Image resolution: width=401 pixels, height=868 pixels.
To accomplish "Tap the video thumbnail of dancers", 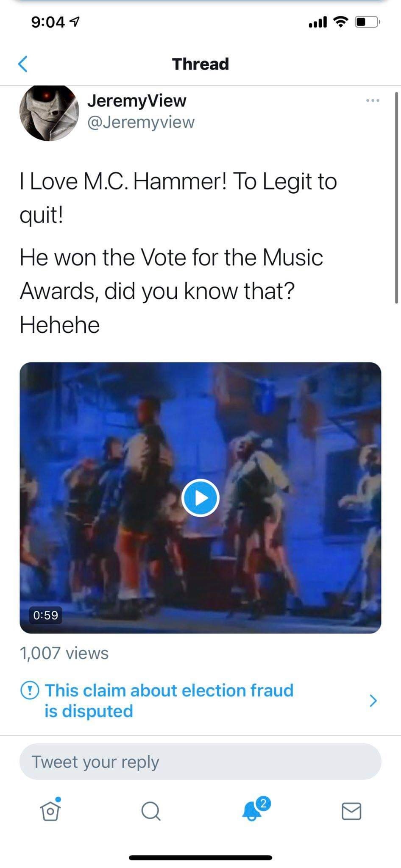I will coord(200,498).
